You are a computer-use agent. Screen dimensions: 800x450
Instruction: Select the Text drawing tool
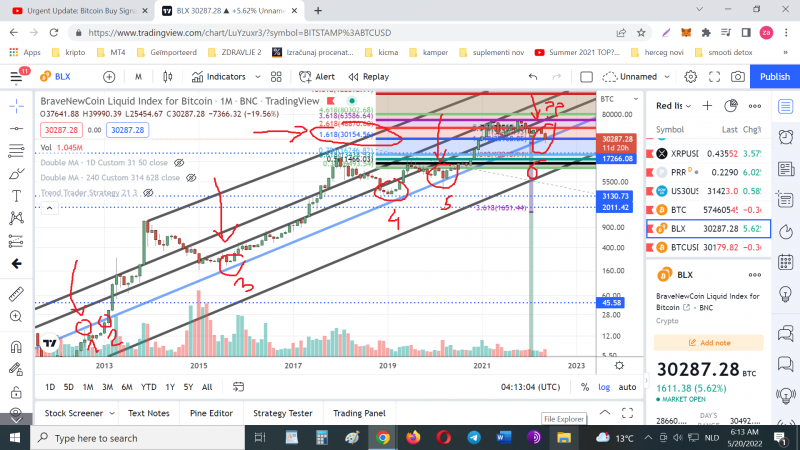click(x=15, y=196)
